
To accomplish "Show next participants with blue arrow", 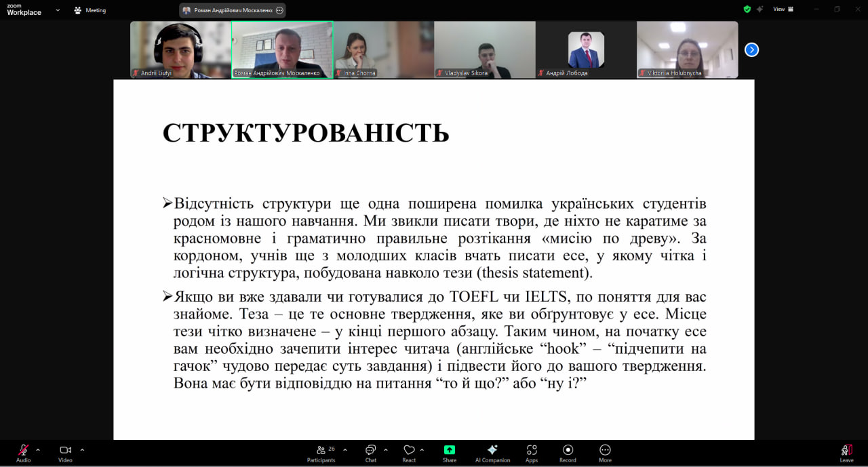I will click(x=751, y=49).
